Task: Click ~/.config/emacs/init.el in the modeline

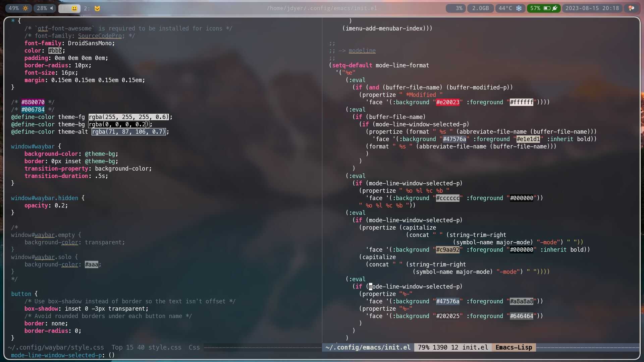Action: [x=368, y=347]
